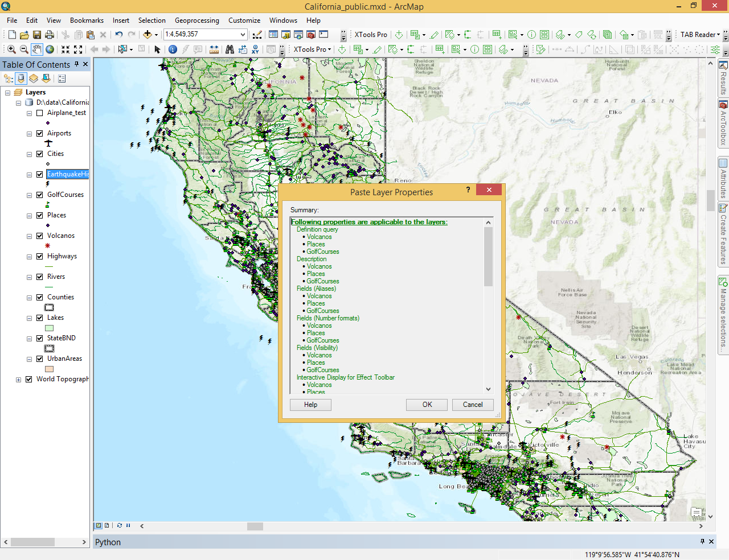Select the Zoom Out tool
The width and height of the screenshot is (729, 560).
pos(24,50)
